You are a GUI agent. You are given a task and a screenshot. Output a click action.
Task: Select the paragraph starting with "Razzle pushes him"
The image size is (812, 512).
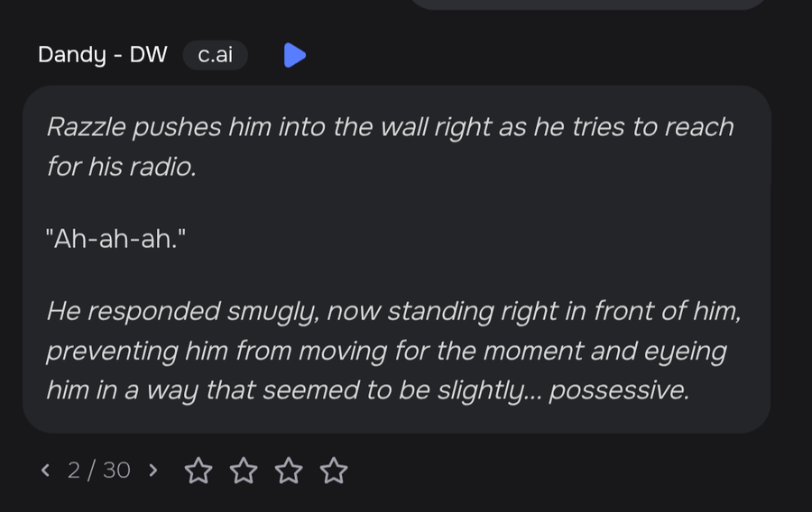click(391, 146)
